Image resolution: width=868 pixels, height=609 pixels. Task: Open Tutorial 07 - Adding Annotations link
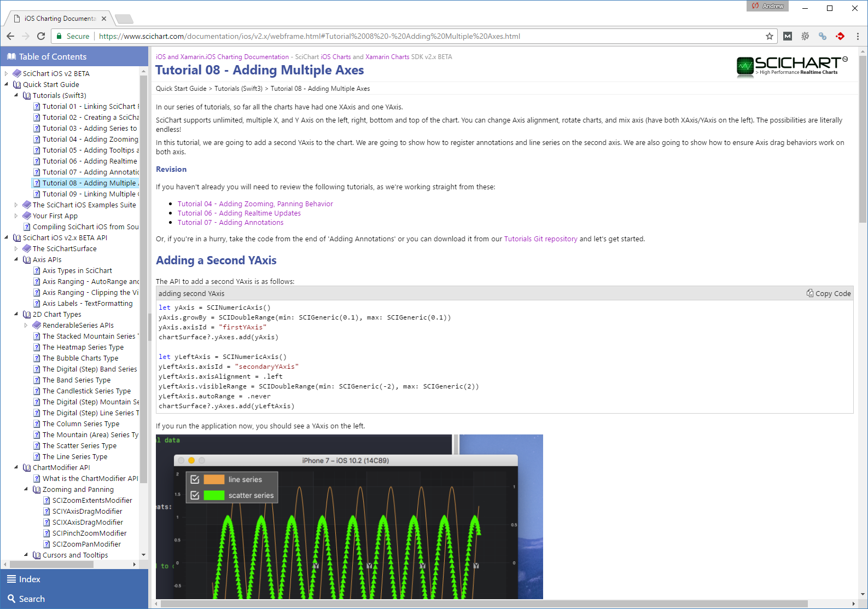[230, 222]
